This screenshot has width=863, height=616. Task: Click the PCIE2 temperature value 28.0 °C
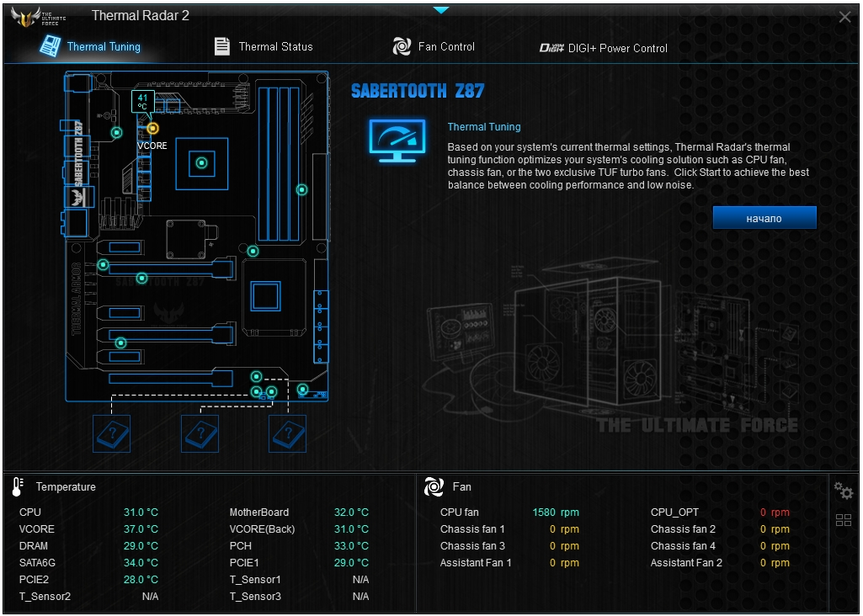pyautogui.click(x=141, y=580)
